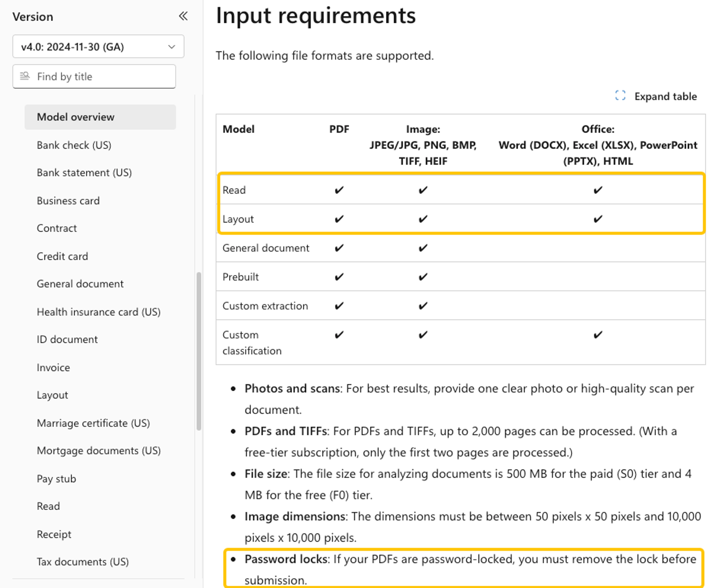Click the Office: Word (DOCX) column header
This screenshot has width=714, height=588.
[x=598, y=145]
